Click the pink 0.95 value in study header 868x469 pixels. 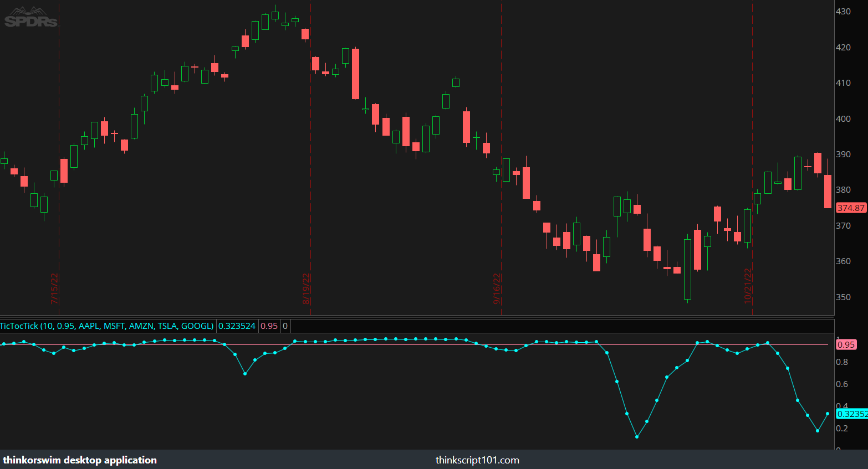pos(269,326)
